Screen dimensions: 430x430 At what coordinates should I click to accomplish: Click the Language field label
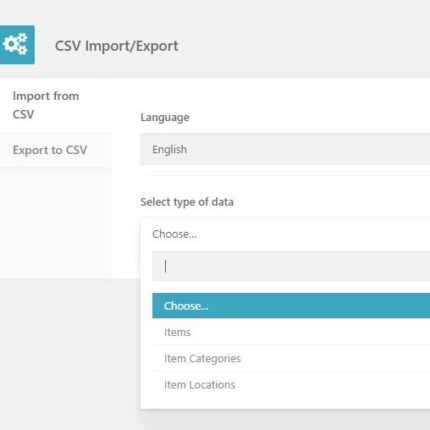(x=165, y=117)
